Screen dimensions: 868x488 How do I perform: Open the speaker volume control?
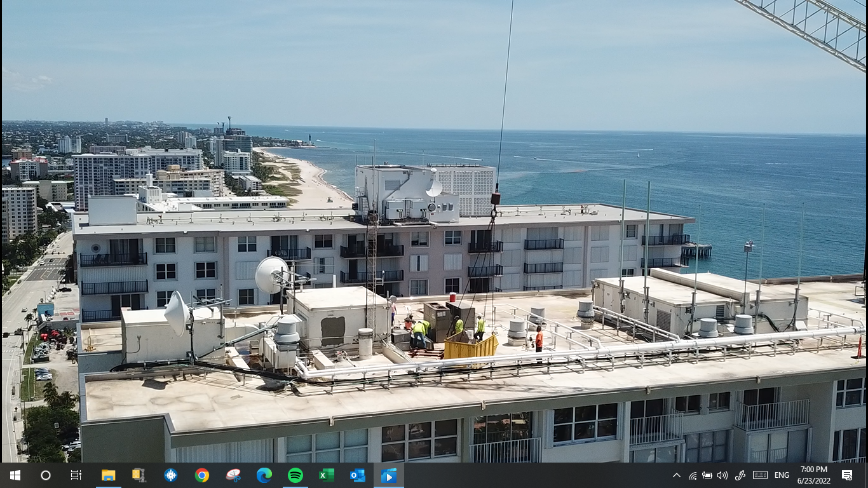(722, 475)
